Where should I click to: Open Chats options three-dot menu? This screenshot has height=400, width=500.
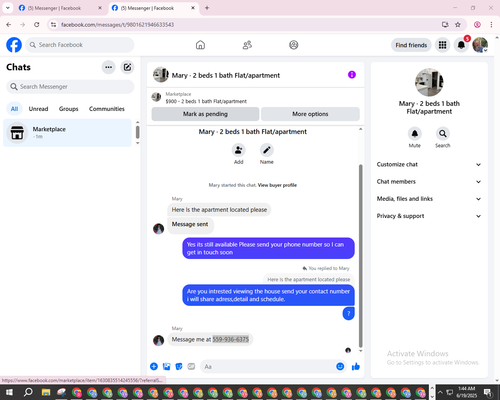[x=108, y=67]
